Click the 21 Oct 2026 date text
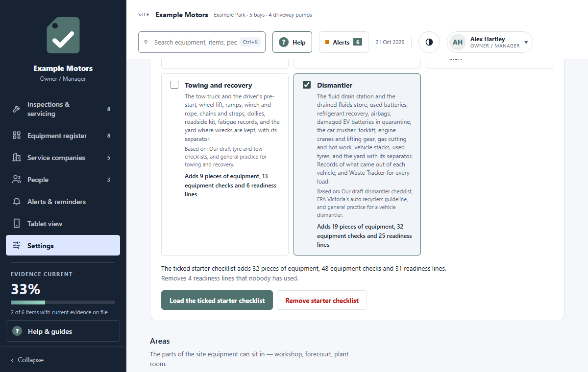The image size is (588, 372). 390,42
